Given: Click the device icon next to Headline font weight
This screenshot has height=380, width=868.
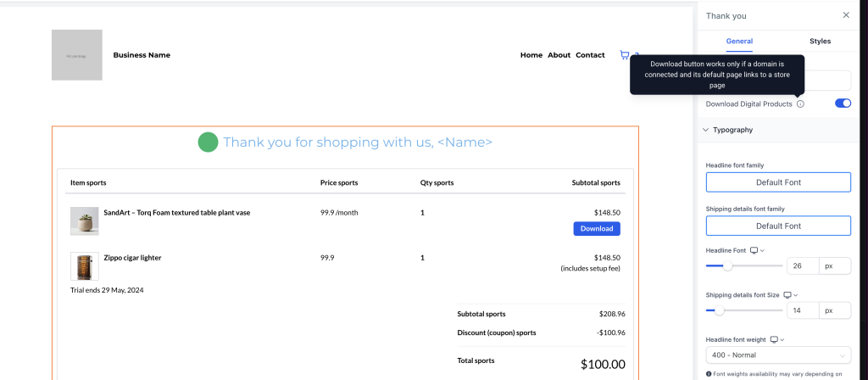Looking at the screenshot, I should click(775, 339).
